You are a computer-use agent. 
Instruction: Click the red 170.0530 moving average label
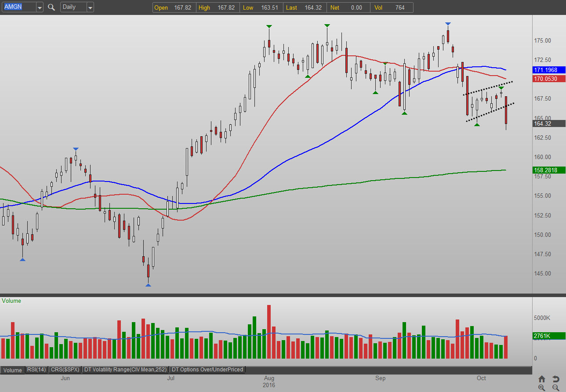(549, 79)
